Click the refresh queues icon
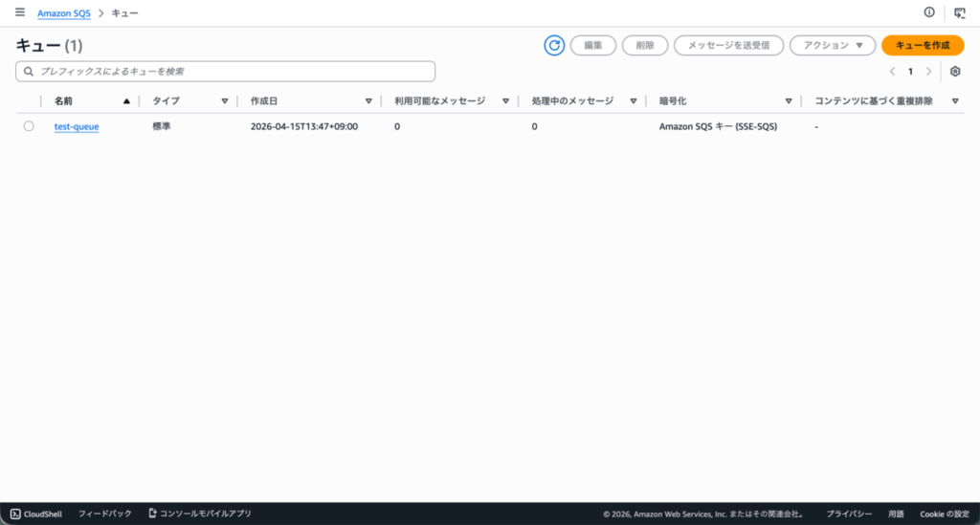This screenshot has height=525, width=980. tap(554, 45)
